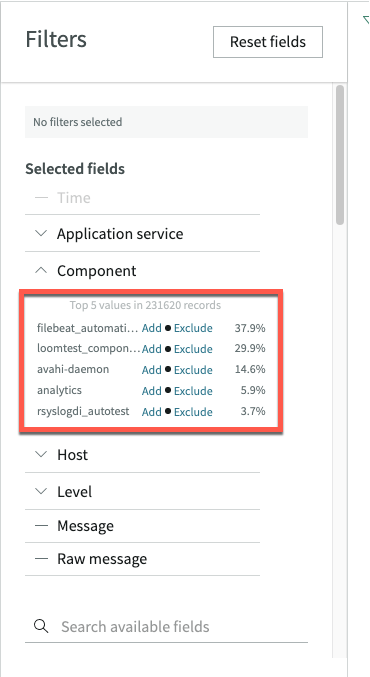Exclude avahi-daemon component
The height and width of the screenshot is (677, 370).
(193, 370)
